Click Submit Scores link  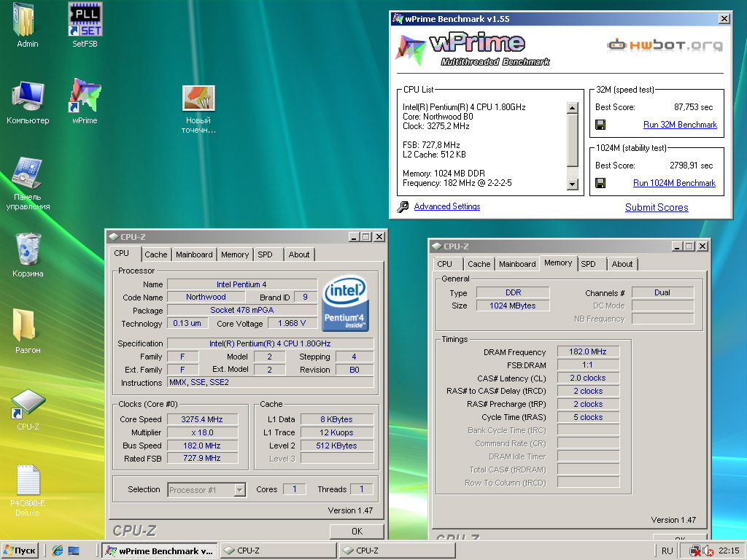657,208
